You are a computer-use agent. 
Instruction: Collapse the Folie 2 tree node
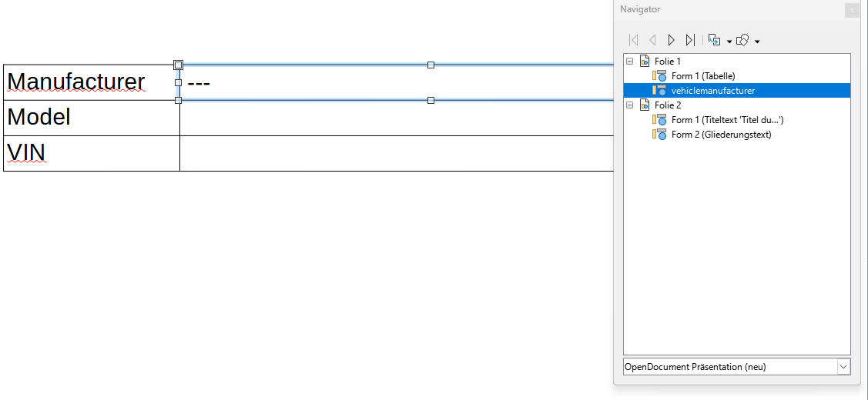point(629,105)
